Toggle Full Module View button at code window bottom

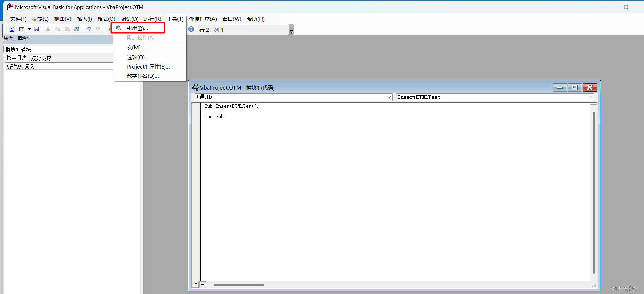click(203, 284)
